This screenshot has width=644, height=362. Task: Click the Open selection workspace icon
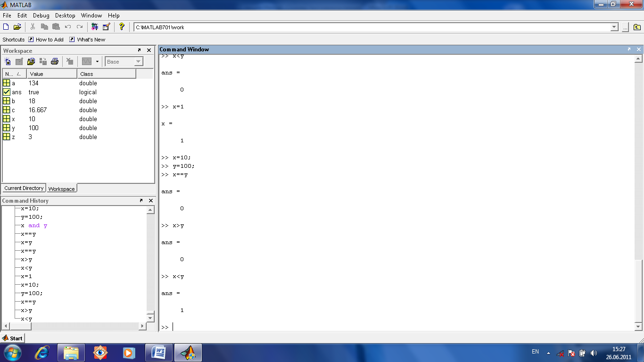(x=19, y=61)
